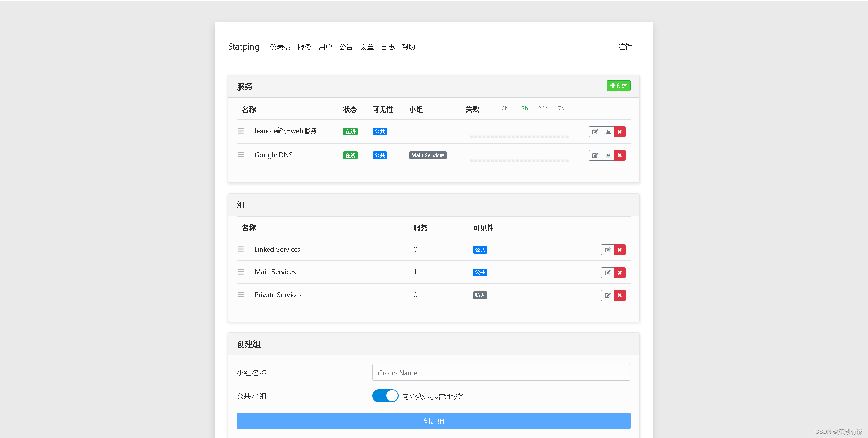Go to the 用户 users page
This screenshot has height=438, width=868.
[325, 47]
